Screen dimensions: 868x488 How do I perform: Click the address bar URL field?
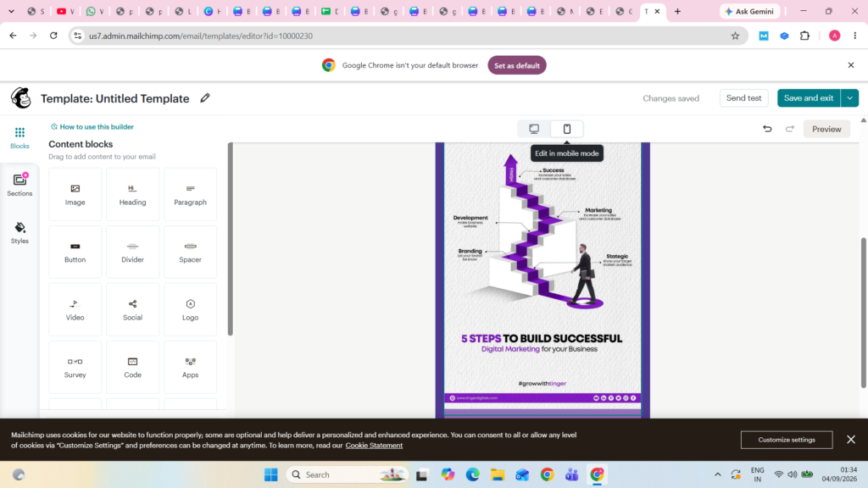click(x=409, y=36)
